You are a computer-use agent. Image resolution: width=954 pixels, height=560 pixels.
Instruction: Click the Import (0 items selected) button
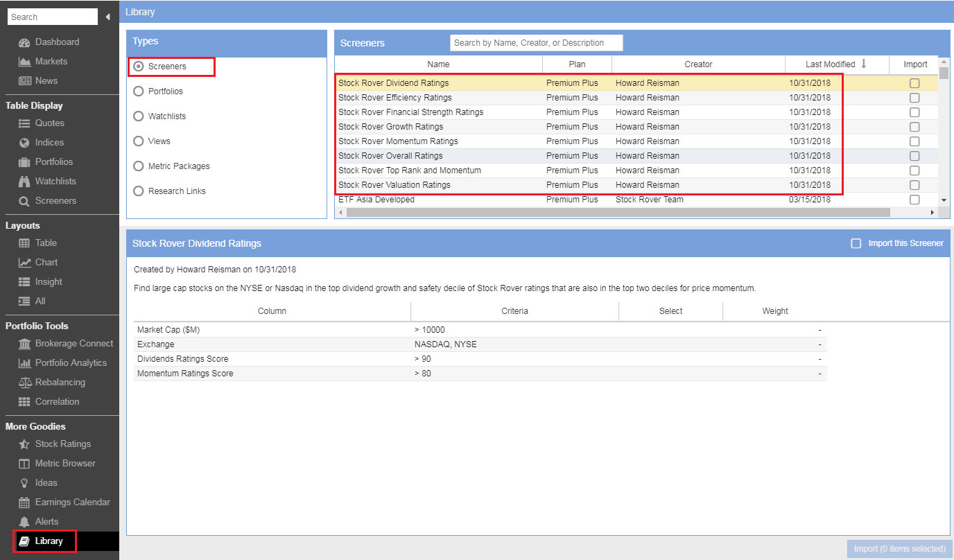tap(899, 549)
